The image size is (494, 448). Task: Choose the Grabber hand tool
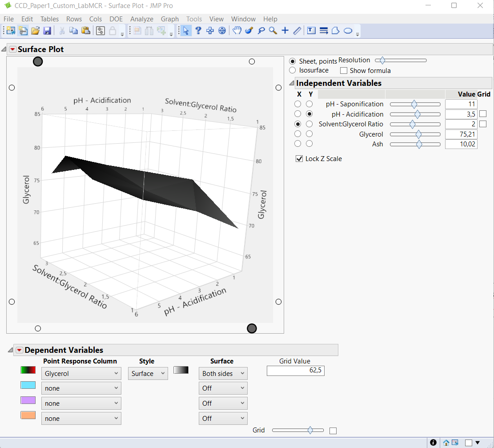[237, 30]
